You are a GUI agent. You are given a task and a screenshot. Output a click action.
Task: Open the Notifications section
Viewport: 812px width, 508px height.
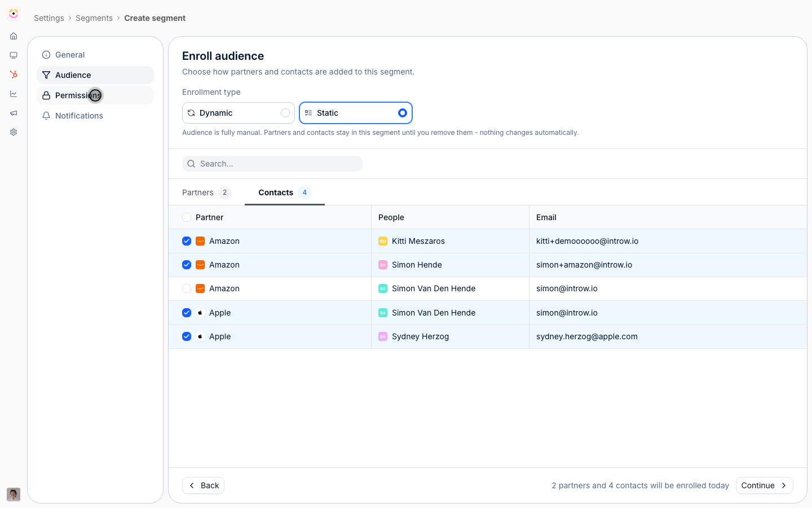coord(95,116)
